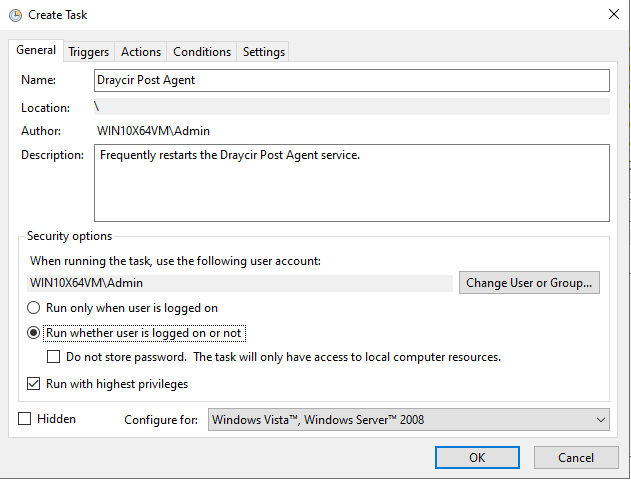Screen dimensions: 631x481
Task: Click the Name field with Draycir Post Agent
Action: click(x=352, y=81)
